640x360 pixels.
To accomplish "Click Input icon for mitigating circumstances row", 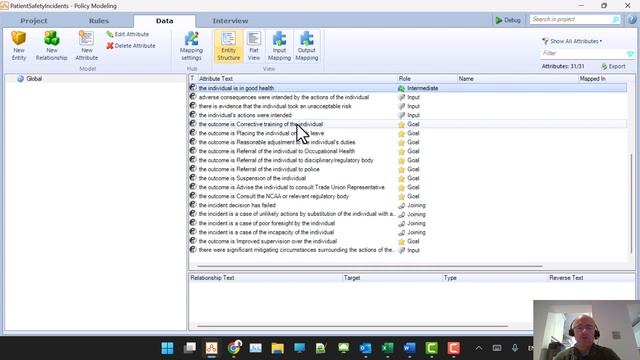I will pyautogui.click(x=402, y=250).
